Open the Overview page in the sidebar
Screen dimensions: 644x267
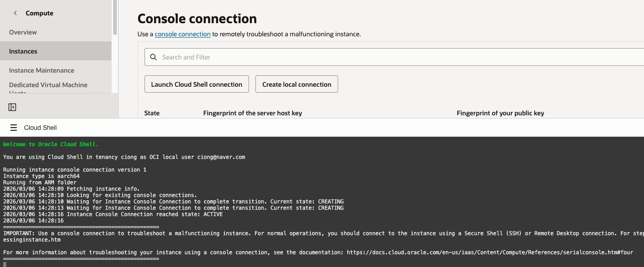click(23, 32)
